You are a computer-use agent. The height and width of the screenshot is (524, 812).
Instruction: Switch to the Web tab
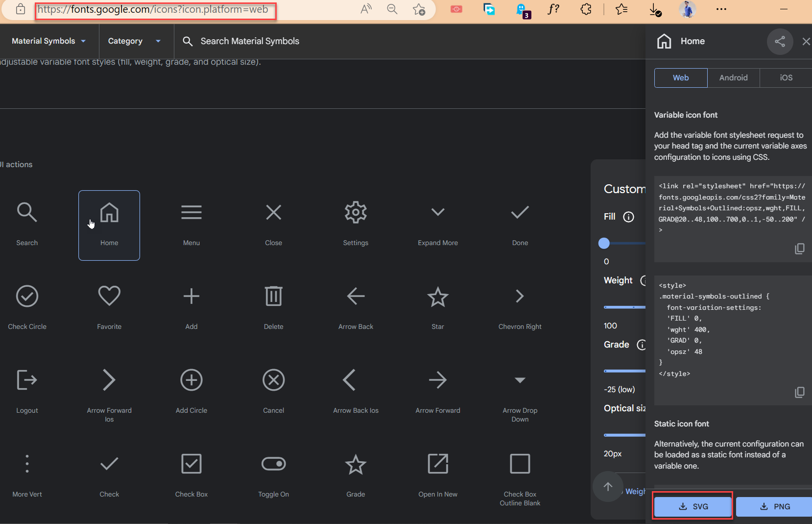(x=681, y=78)
